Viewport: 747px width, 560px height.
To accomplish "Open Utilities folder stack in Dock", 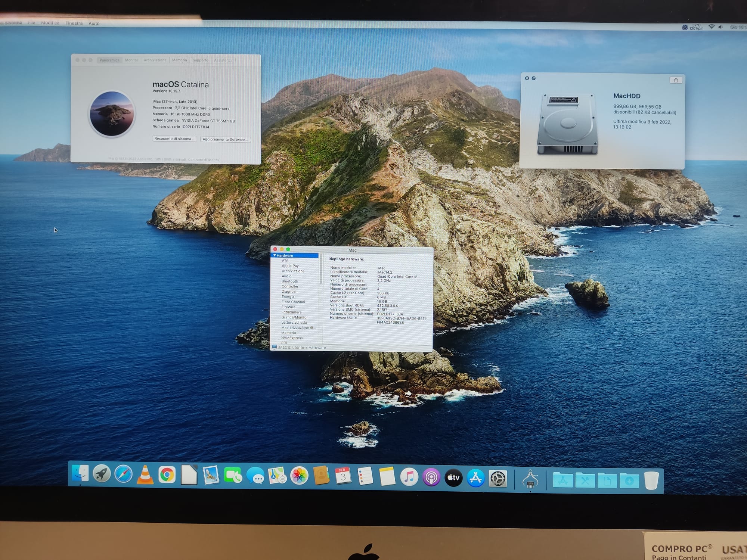I will point(585,480).
